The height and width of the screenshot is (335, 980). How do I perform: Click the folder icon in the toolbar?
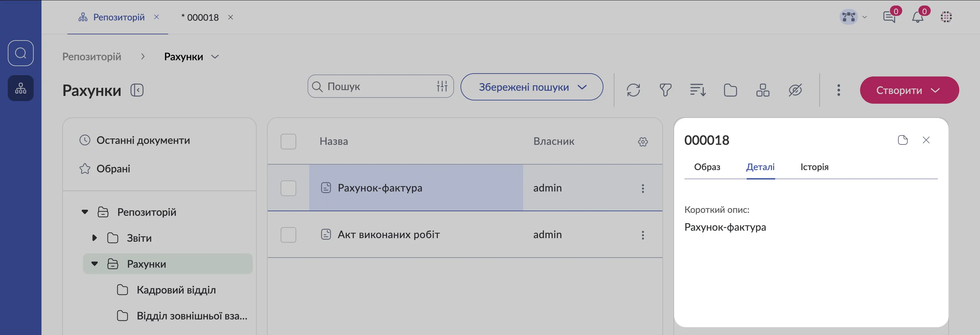[730, 90]
